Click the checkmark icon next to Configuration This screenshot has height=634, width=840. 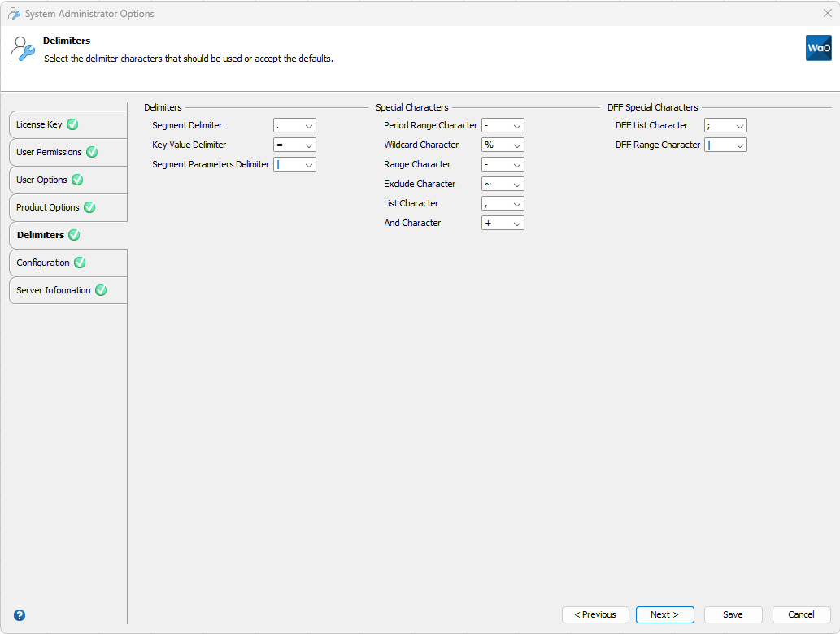click(79, 263)
